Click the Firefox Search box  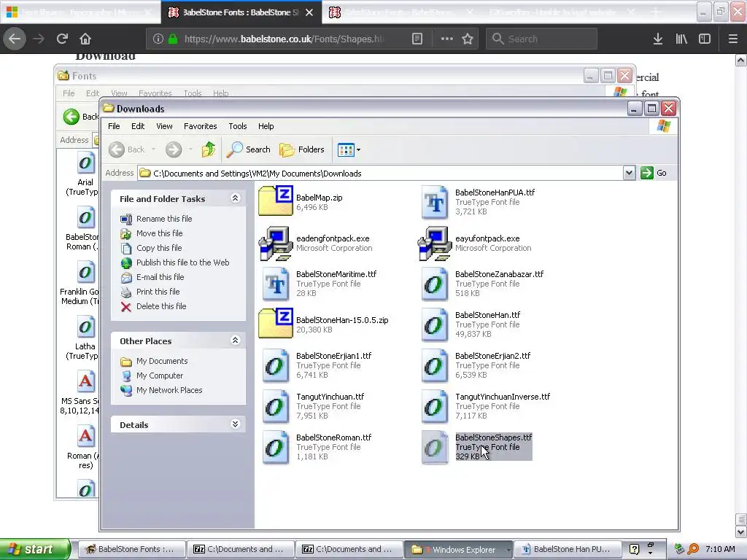pos(542,39)
